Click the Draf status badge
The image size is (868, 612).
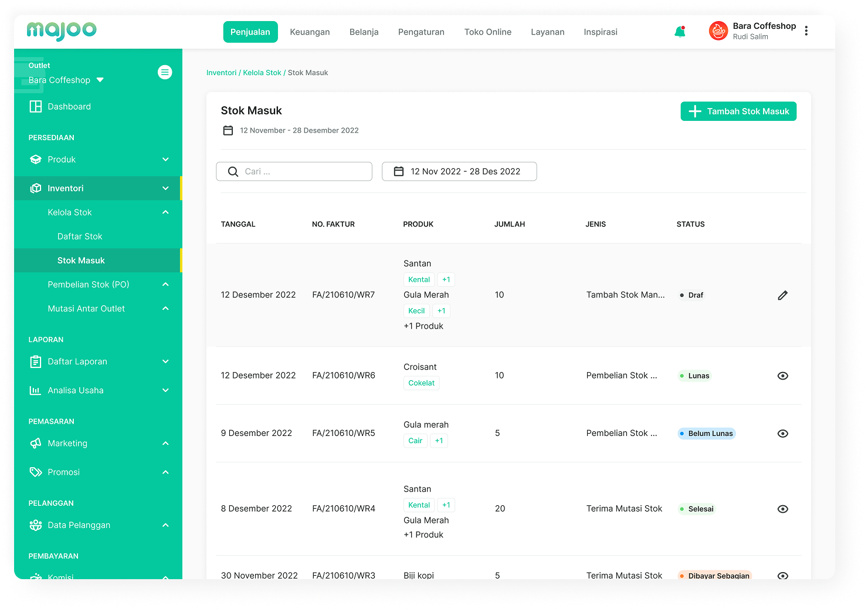[x=691, y=295]
